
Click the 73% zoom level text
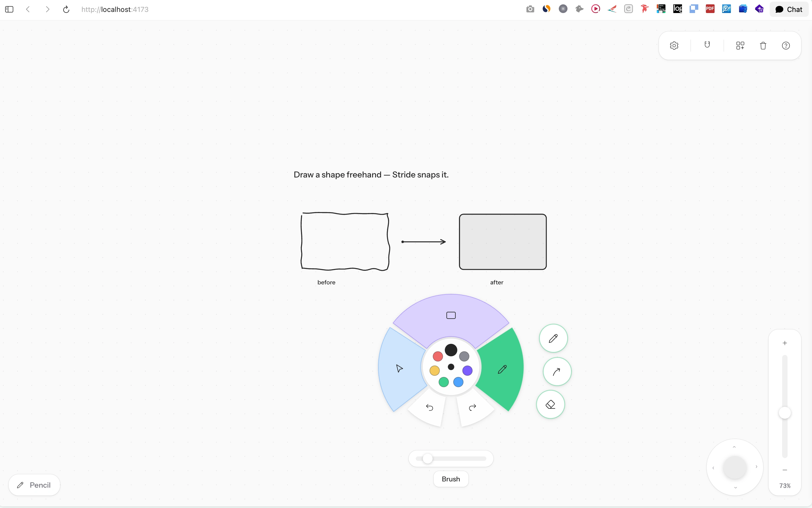[x=785, y=486]
